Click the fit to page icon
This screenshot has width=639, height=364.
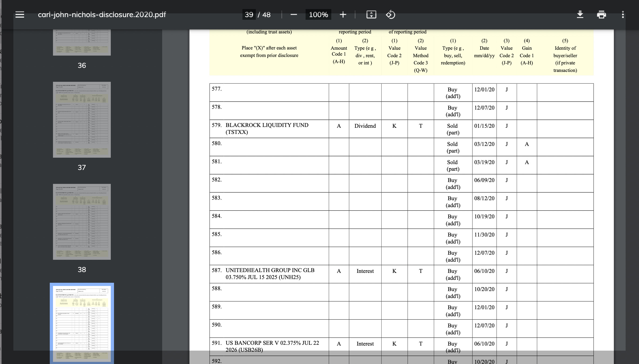point(371,14)
